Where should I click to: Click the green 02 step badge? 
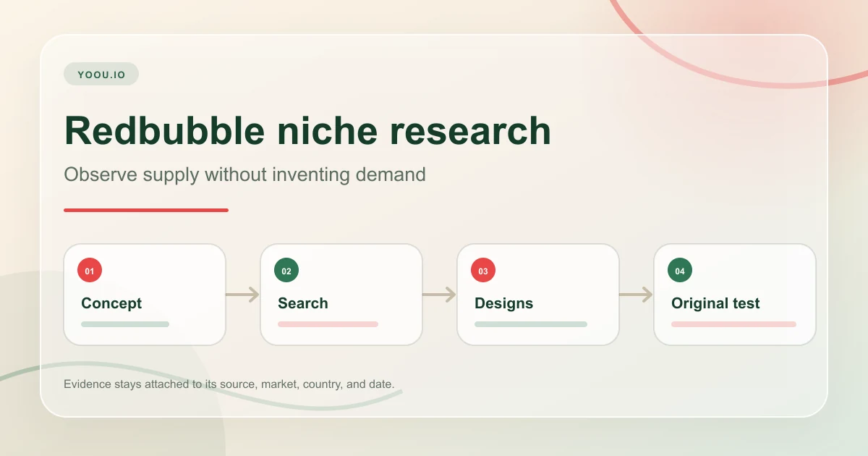[286, 271]
